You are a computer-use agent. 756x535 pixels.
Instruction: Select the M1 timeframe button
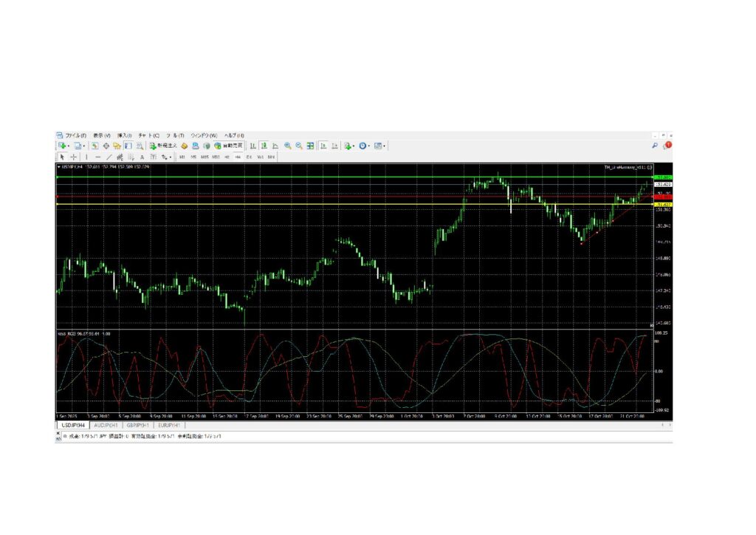[182, 157]
